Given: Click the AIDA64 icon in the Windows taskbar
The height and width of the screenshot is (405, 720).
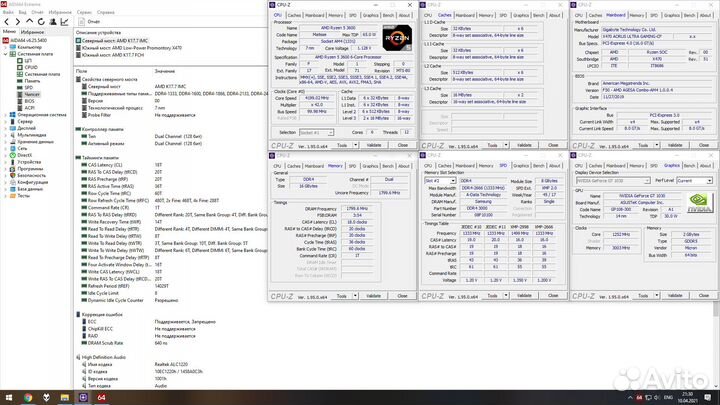Looking at the screenshot, I should point(100,398).
